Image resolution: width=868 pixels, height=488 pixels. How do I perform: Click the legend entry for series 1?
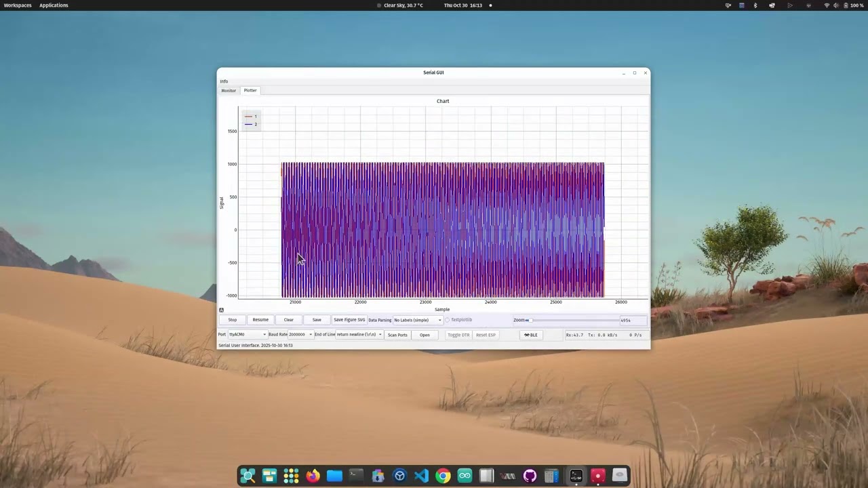coord(252,117)
